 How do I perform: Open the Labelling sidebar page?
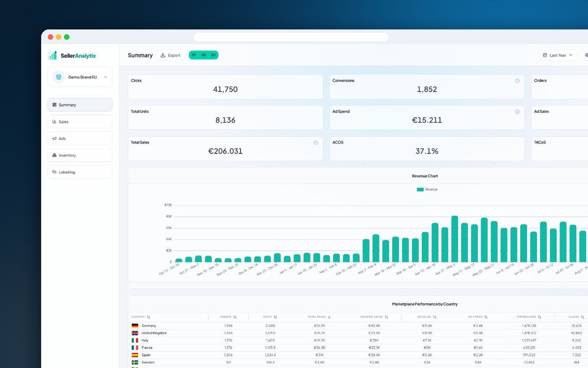[x=80, y=172]
